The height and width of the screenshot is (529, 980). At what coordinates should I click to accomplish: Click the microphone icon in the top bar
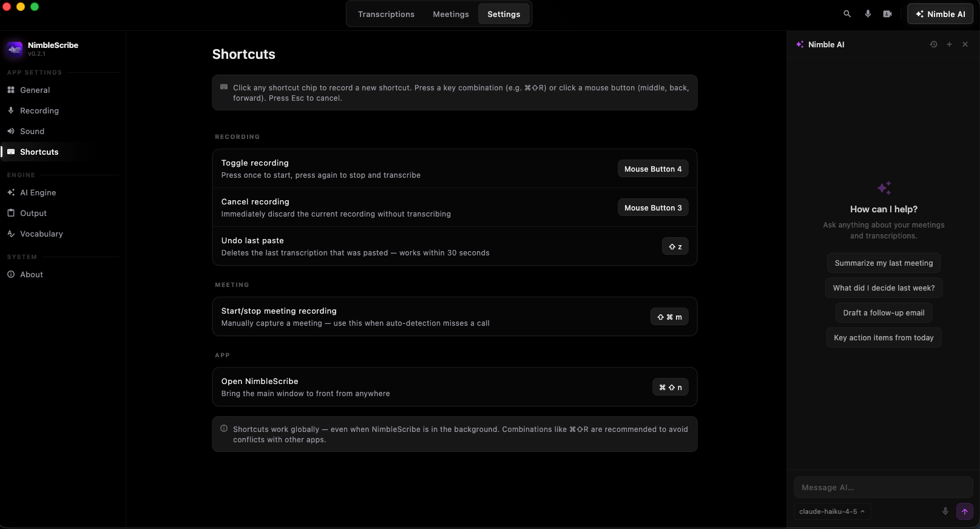(x=868, y=14)
